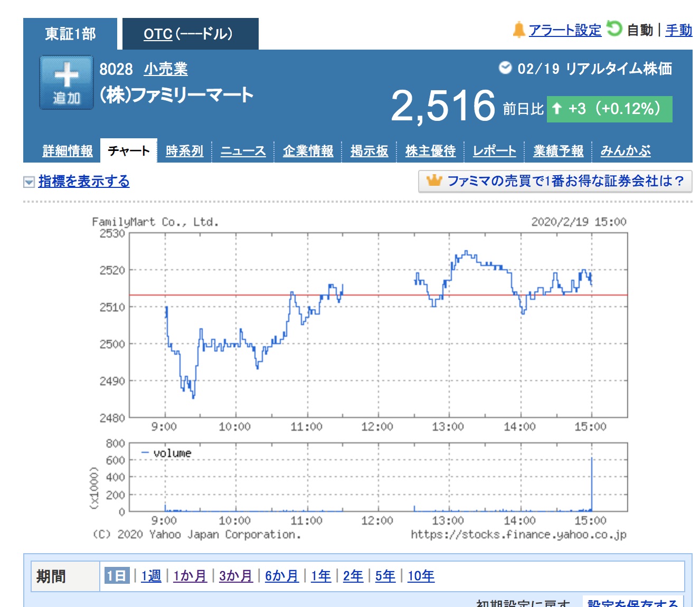Image resolution: width=700 pixels, height=607 pixels.
Task: Open the 時系列 tab
Action: click(184, 151)
